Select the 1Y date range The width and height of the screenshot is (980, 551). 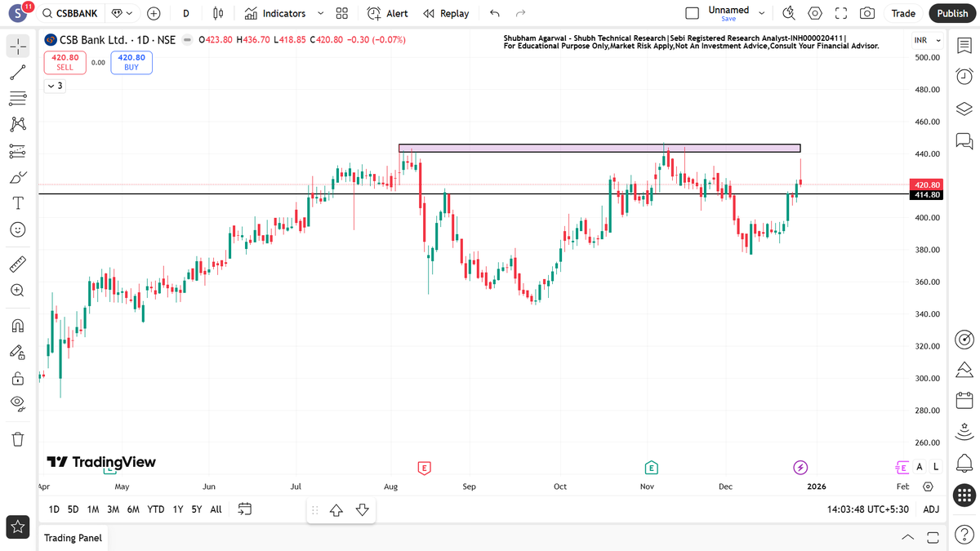tap(177, 509)
